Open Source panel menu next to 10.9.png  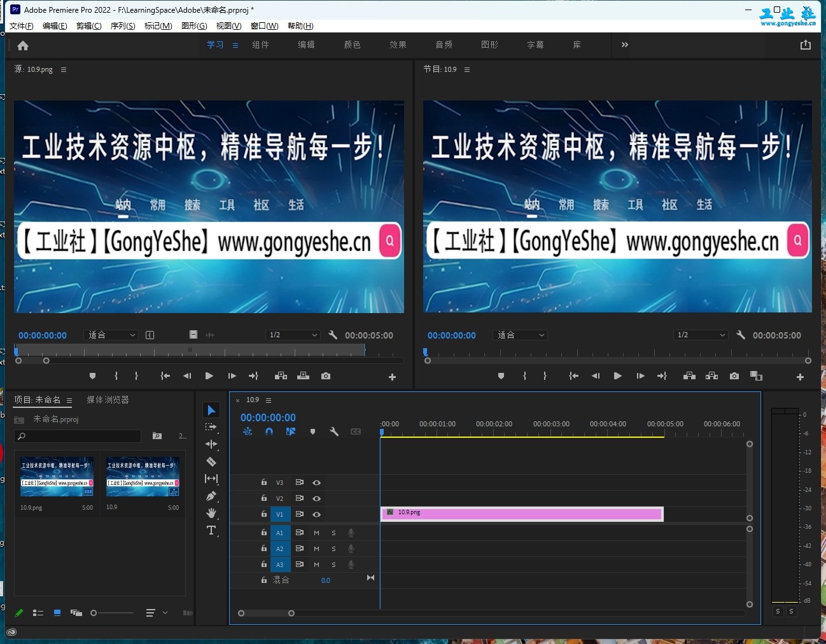(x=64, y=69)
